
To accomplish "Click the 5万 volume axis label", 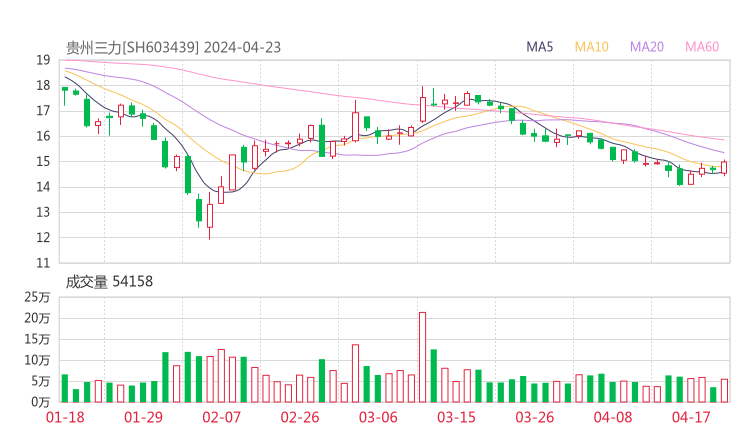I will [x=41, y=381].
